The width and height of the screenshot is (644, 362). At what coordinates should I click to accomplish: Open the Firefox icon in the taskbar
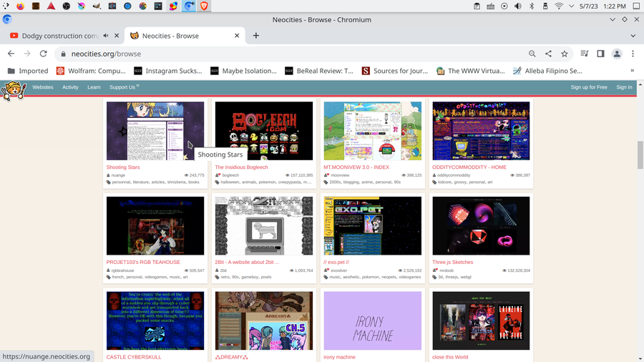pyautogui.click(x=20, y=6)
